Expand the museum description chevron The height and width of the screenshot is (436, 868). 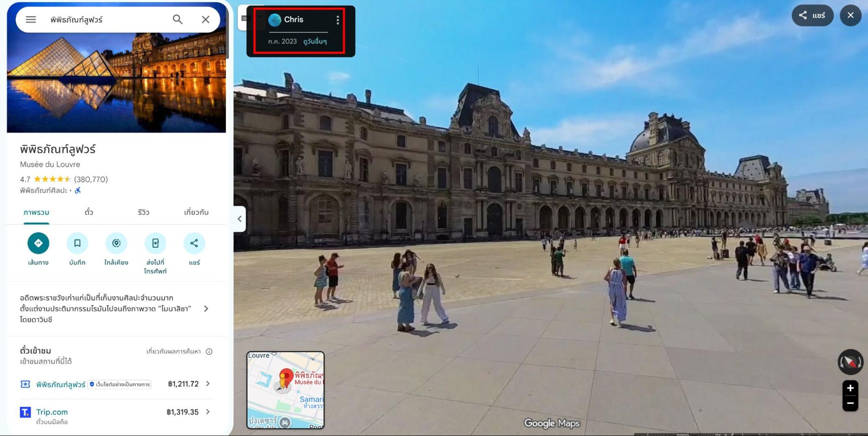206,309
